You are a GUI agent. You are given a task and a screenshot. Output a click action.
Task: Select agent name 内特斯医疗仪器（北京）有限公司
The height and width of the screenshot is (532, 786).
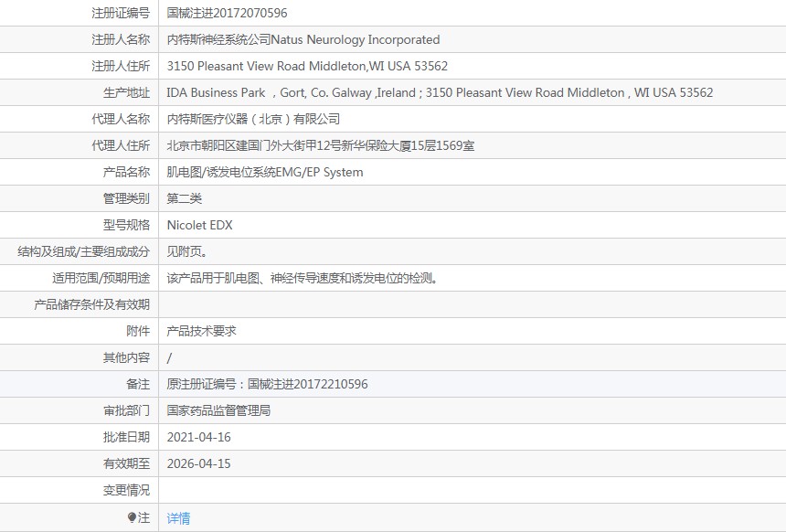(254, 120)
